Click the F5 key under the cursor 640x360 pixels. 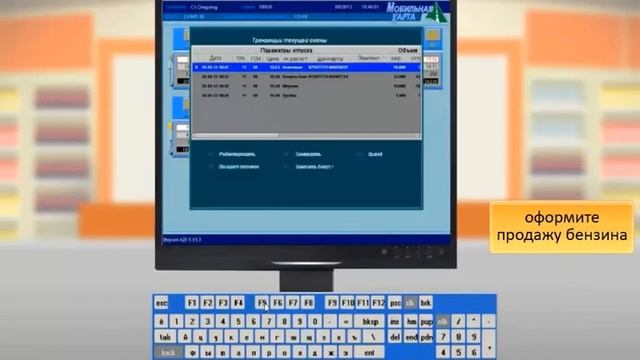pos(262,303)
